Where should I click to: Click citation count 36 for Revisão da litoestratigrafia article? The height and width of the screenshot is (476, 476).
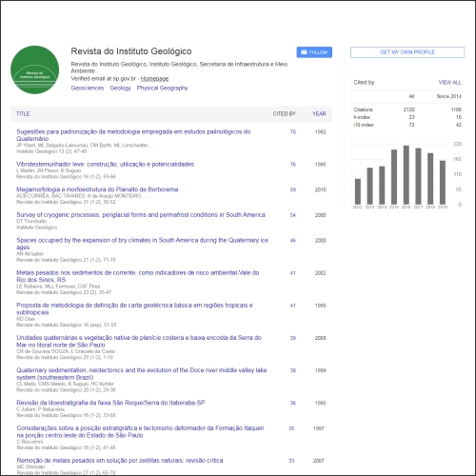coord(293,403)
